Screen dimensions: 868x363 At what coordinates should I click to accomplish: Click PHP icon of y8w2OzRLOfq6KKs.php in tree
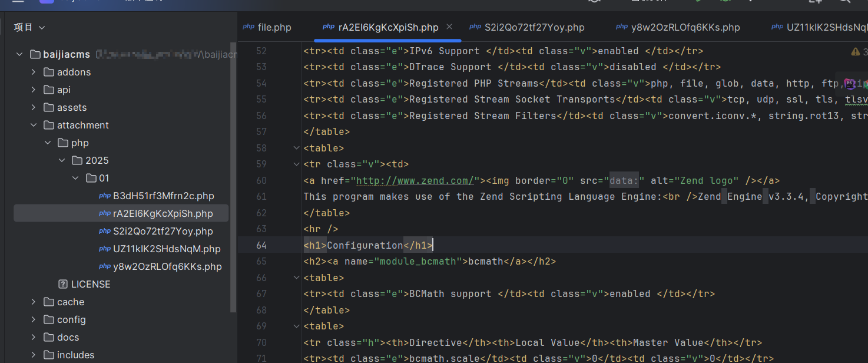point(105,266)
